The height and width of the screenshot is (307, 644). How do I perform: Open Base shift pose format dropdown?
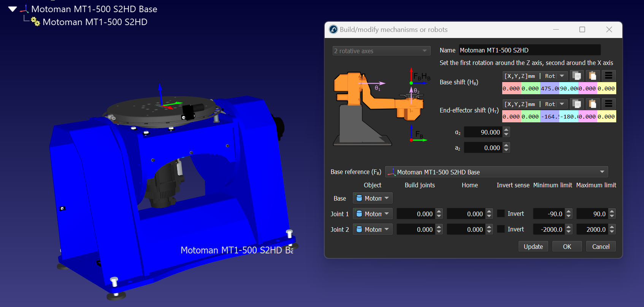[x=535, y=76]
